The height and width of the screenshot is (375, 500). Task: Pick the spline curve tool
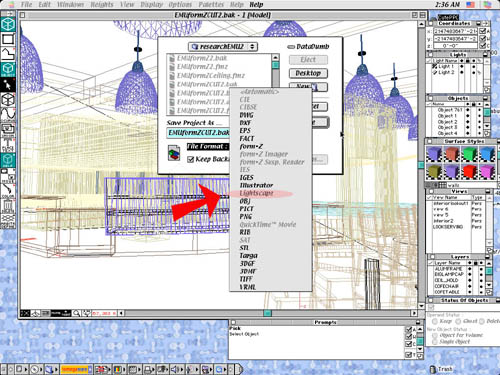[x=8, y=115]
